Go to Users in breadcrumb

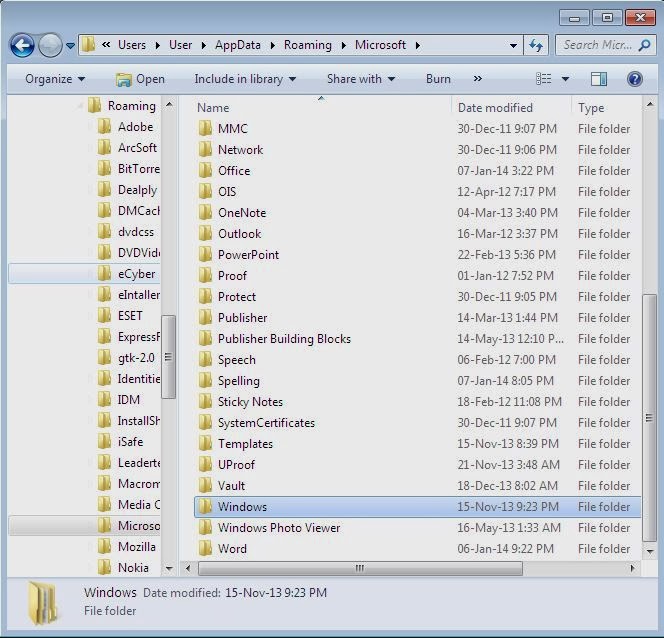(x=132, y=45)
